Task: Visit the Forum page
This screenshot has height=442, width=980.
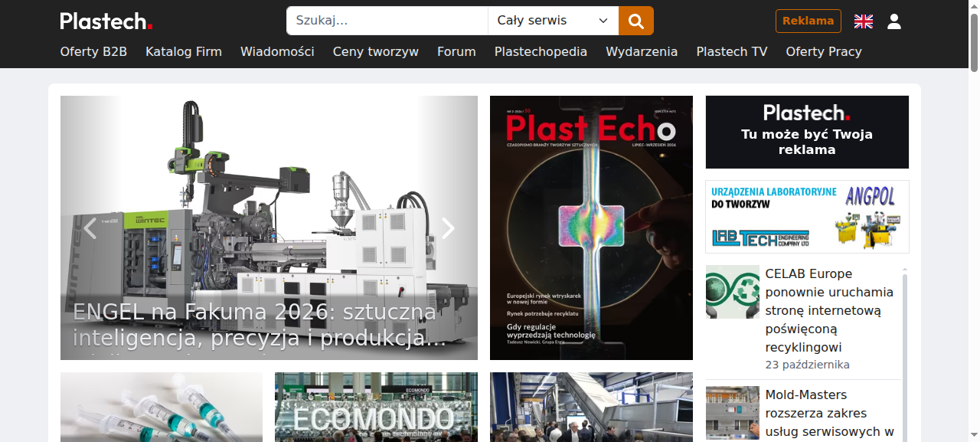Action: [x=456, y=51]
